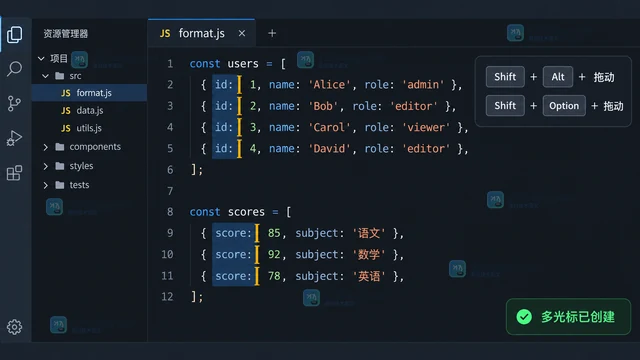
Task: Expand the styles folder
Action: tap(46, 166)
